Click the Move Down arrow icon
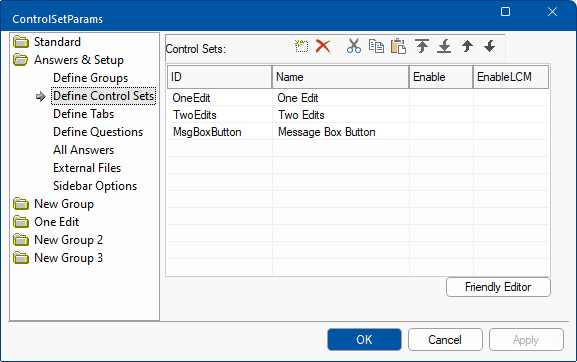The height and width of the screenshot is (362, 577). pyautogui.click(x=489, y=46)
